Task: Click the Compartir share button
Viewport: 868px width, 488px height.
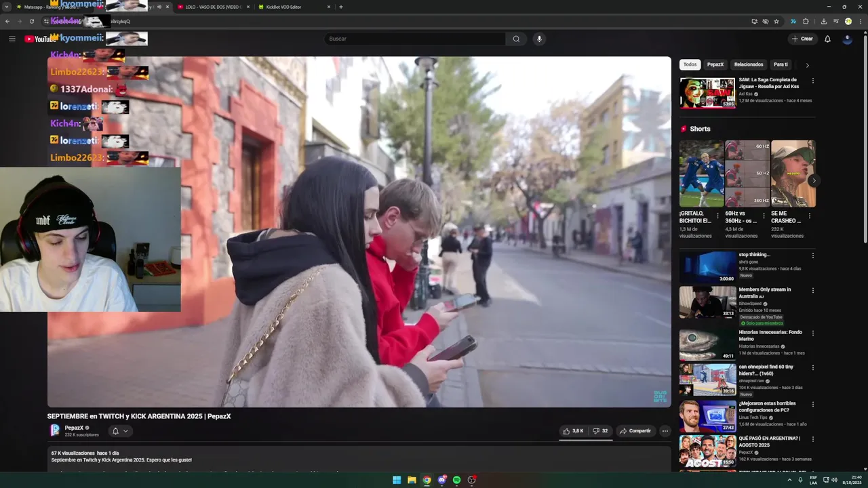Action: [635, 431]
